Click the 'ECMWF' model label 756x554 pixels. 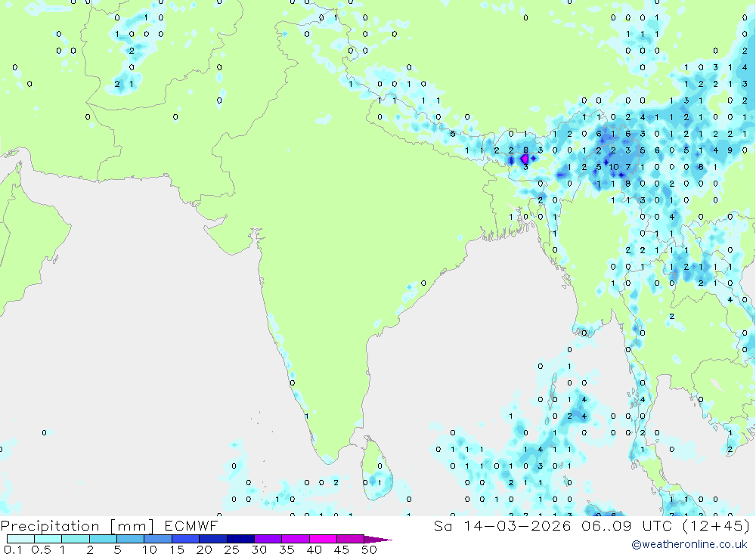coord(191,525)
